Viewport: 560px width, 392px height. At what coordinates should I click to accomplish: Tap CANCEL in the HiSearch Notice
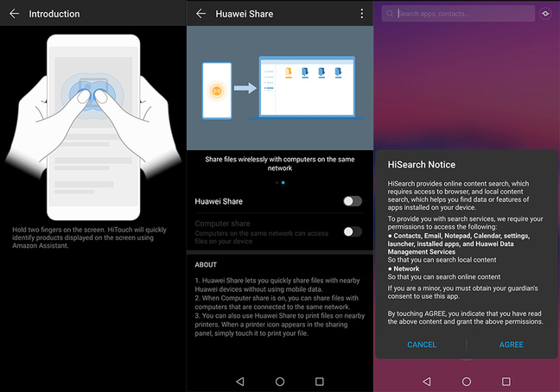(x=422, y=345)
